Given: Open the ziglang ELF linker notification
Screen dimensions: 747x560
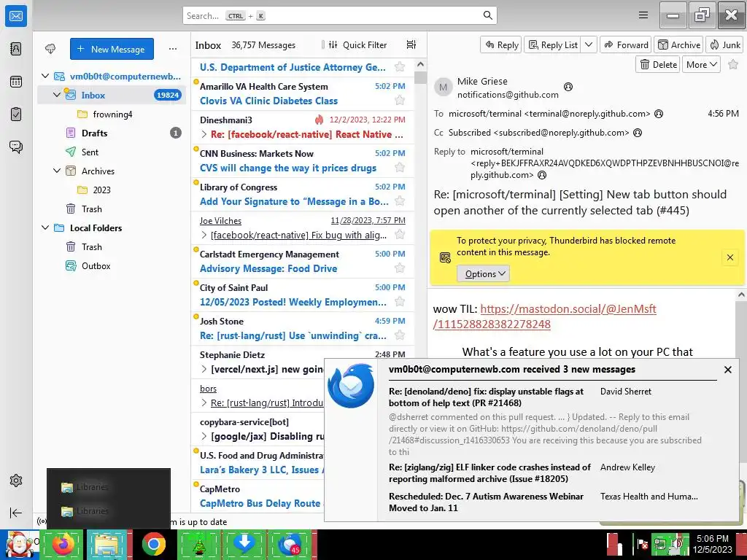Looking at the screenshot, I should pos(489,472).
